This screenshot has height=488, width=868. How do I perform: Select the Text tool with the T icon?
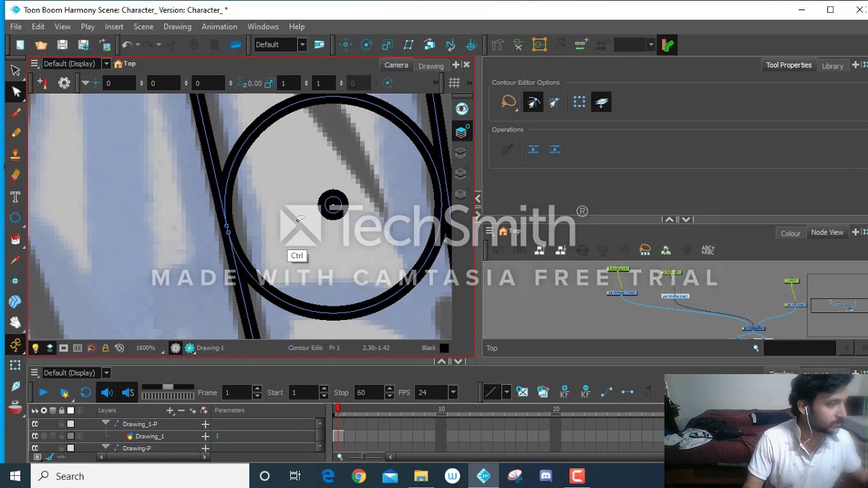point(16,197)
